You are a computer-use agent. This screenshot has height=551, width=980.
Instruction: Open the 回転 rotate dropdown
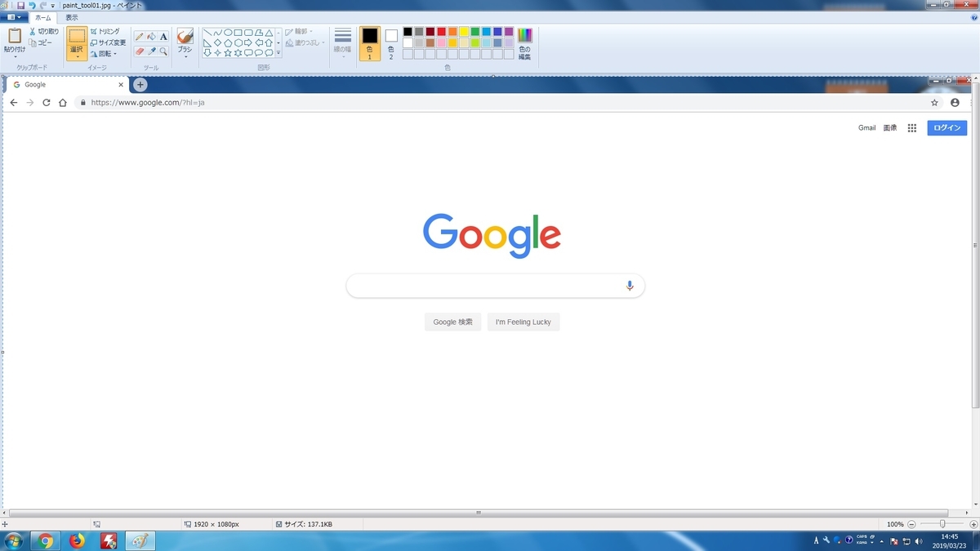pos(104,54)
